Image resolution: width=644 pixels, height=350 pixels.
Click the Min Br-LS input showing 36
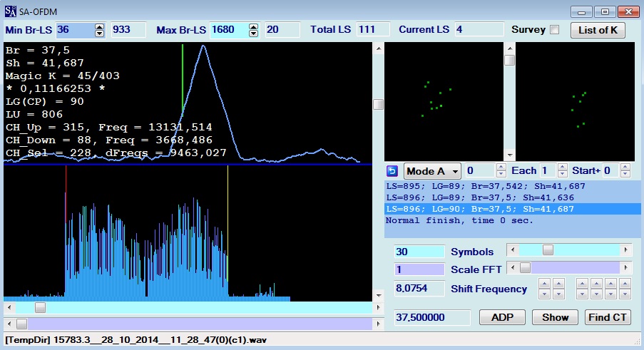[75, 30]
